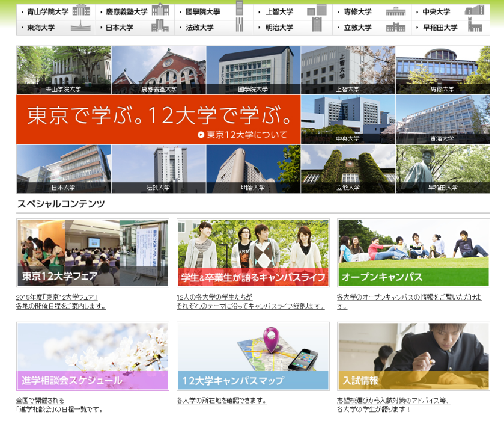Click the 上智大学 building icon in top navigation
The image size is (504, 421).
317,10
